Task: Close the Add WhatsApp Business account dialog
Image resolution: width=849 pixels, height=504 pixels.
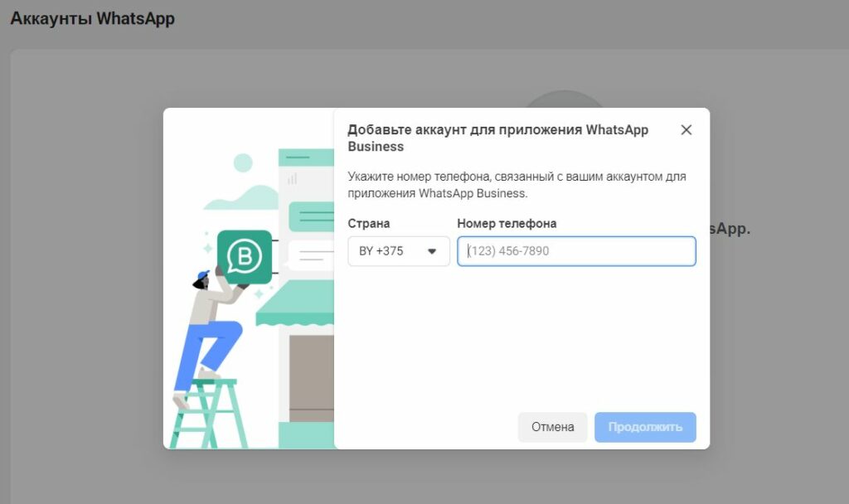Action: click(686, 130)
